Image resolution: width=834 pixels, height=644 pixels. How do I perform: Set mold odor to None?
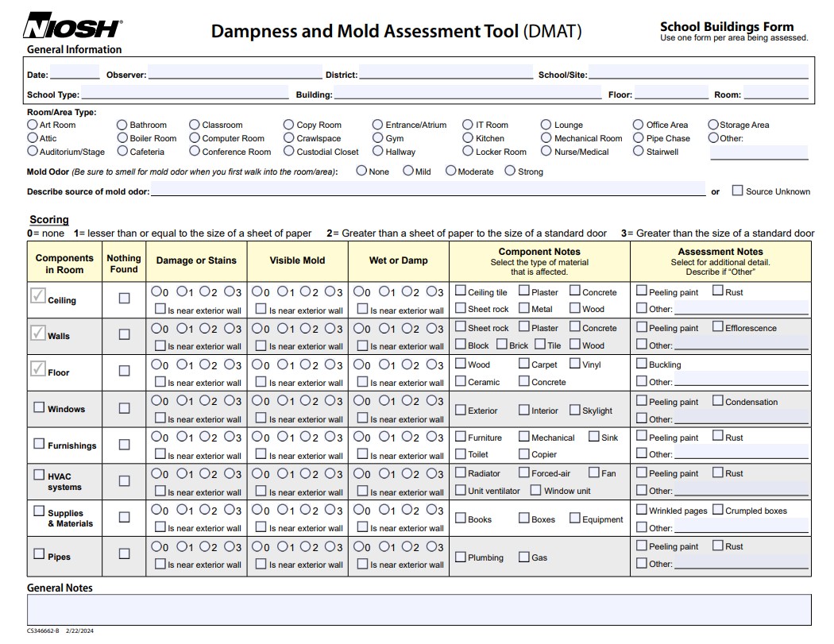(361, 171)
